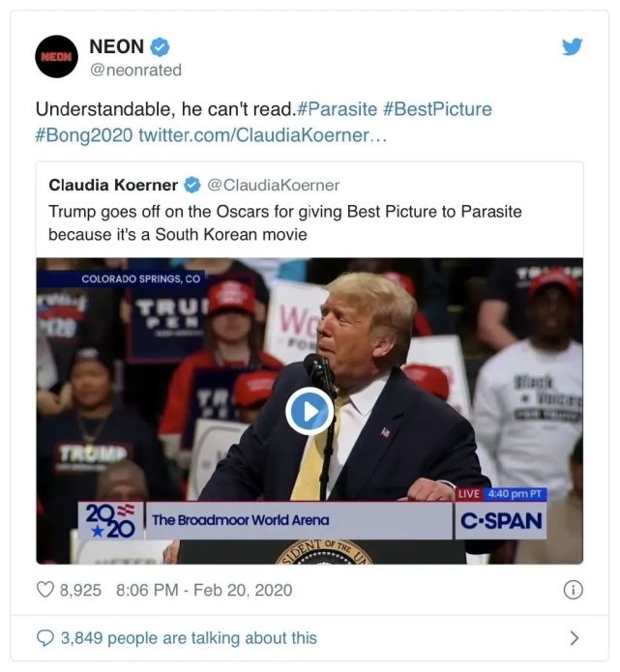Screen dimensions: 620x672
Task: View 3,849 people are talking about this
Action: click(x=189, y=638)
